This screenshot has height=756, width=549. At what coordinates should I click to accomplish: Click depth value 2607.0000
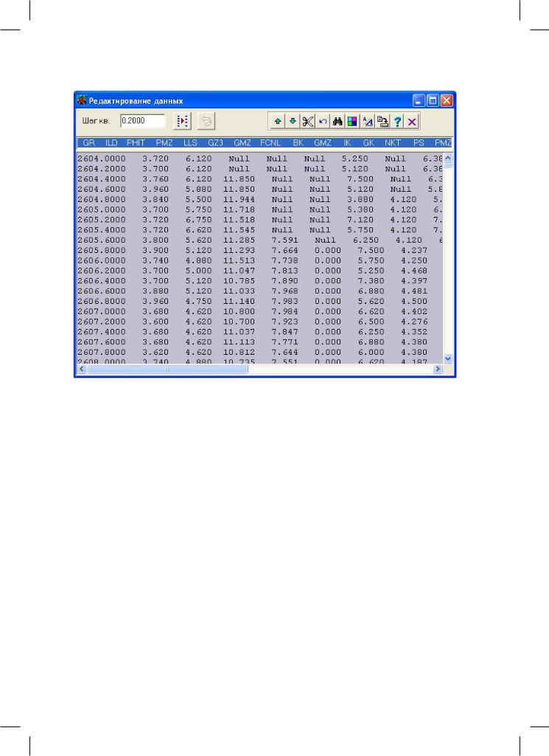pyautogui.click(x=102, y=311)
